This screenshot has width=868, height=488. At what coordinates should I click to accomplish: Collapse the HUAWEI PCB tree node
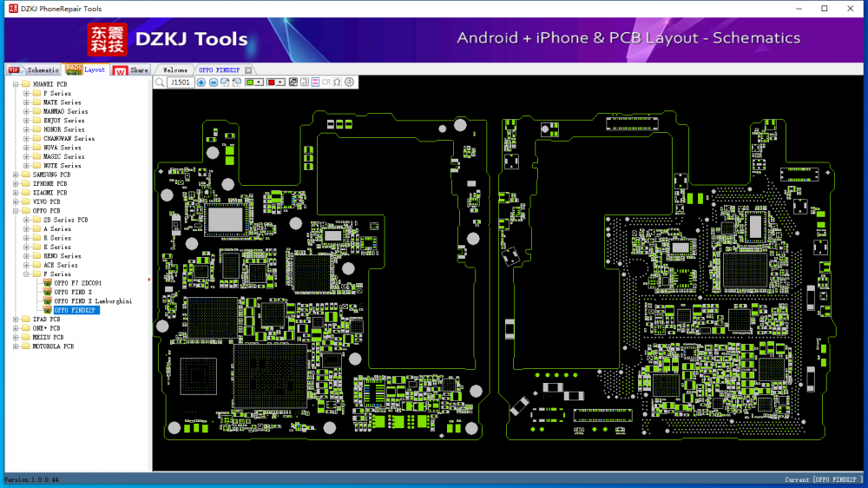click(x=16, y=84)
